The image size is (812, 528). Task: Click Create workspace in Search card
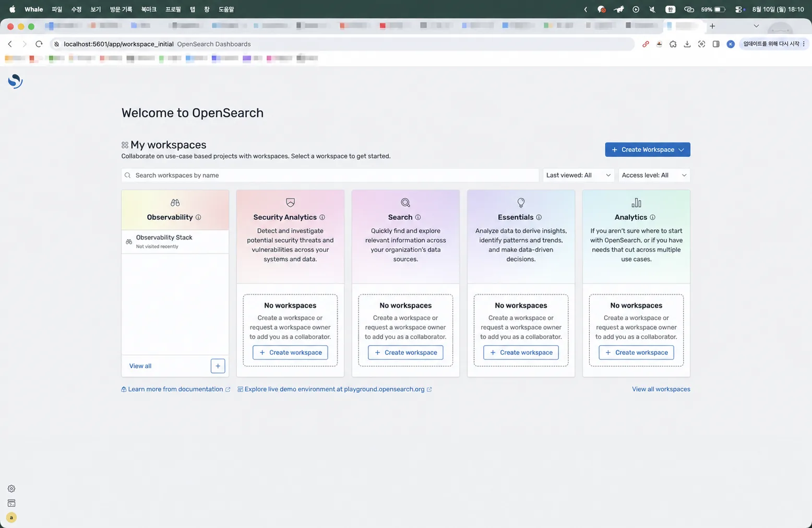[405, 353]
